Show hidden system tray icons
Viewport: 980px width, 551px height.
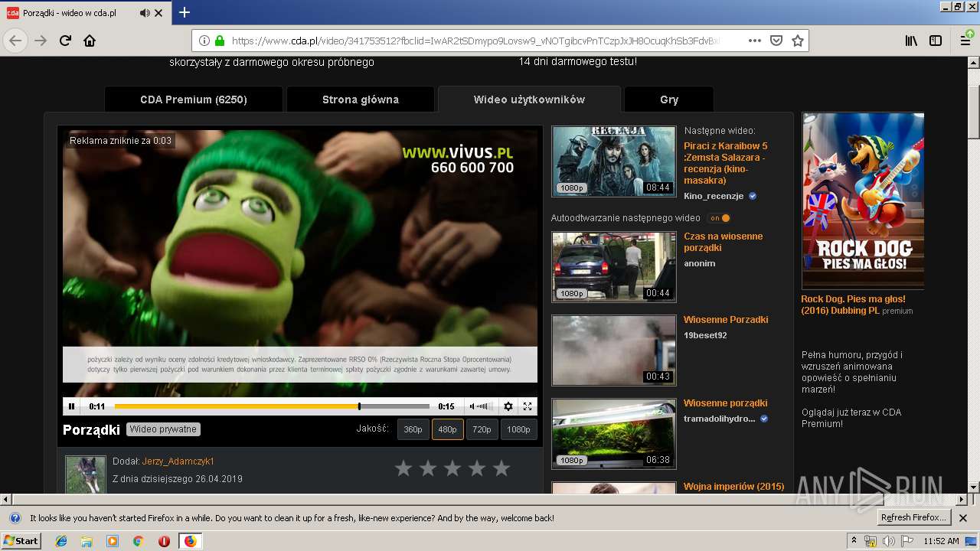click(x=854, y=540)
